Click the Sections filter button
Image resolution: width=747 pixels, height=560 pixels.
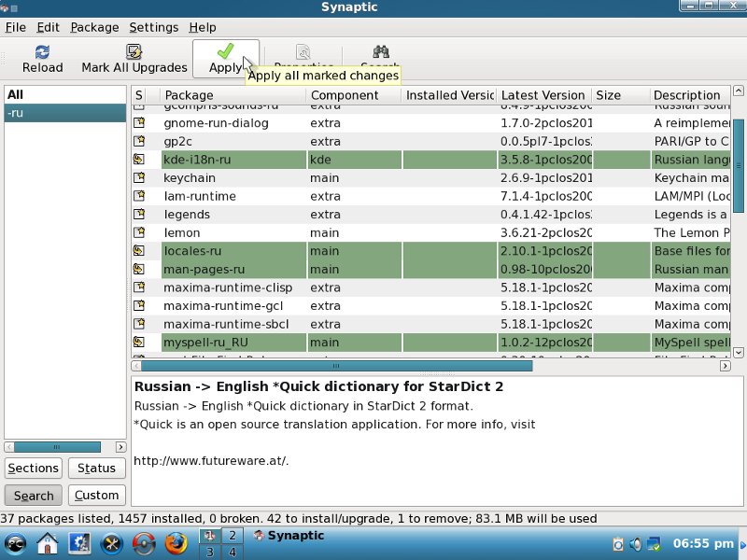click(x=34, y=469)
